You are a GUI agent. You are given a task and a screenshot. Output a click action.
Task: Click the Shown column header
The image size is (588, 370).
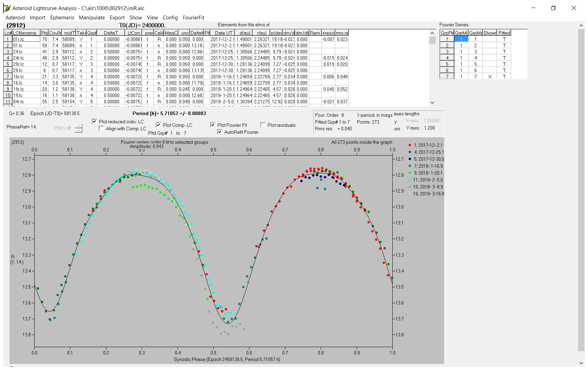490,33
